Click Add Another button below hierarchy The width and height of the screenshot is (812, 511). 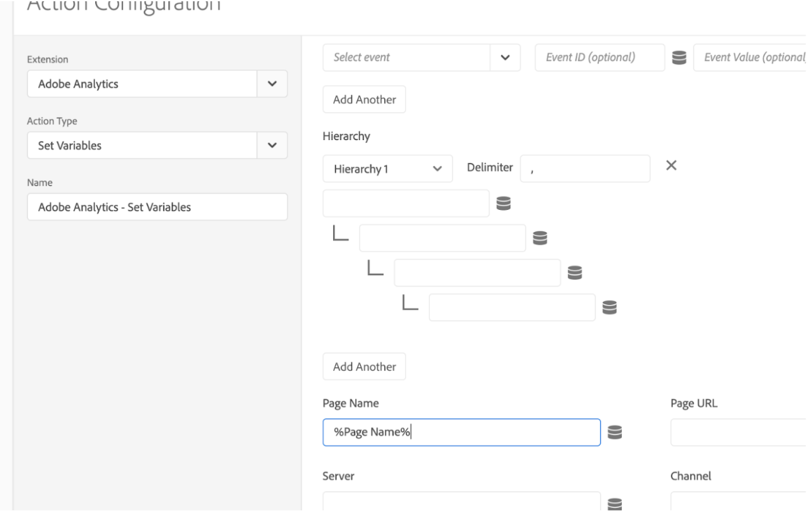point(364,366)
